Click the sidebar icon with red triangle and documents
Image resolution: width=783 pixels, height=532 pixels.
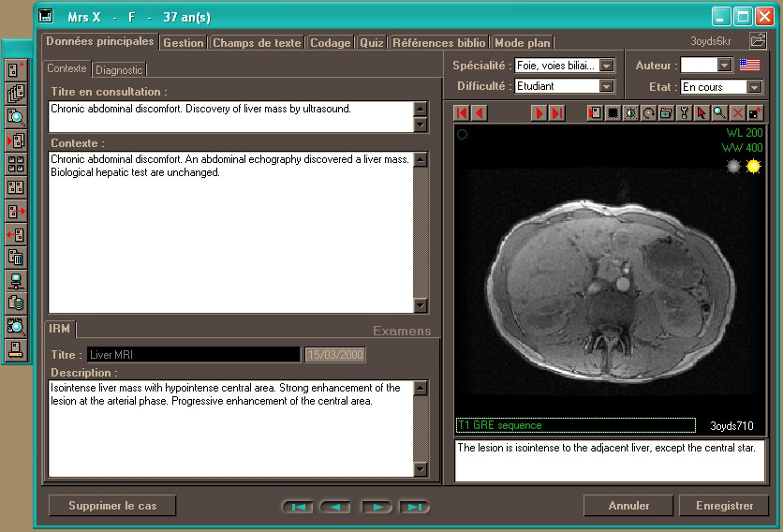click(x=16, y=140)
